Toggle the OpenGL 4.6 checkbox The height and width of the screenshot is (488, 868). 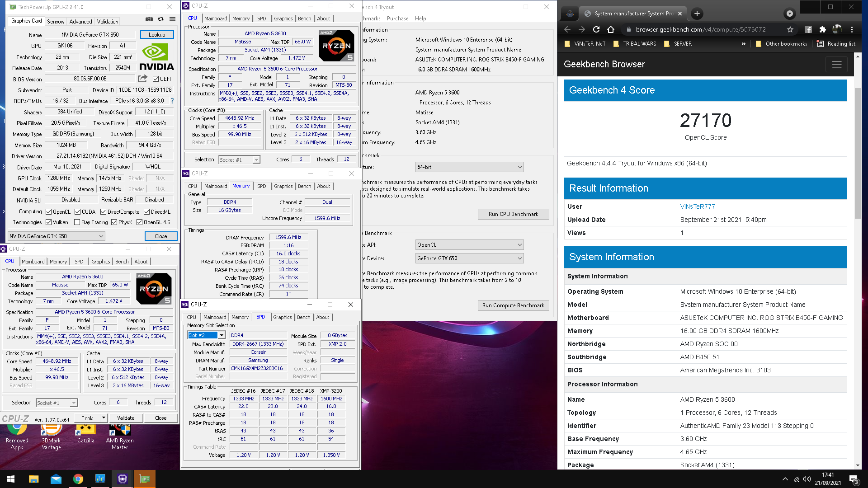pyautogui.click(x=139, y=222)
